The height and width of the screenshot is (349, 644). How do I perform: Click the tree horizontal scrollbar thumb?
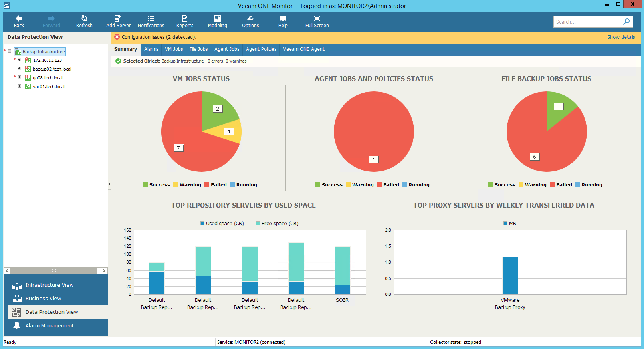pyautogui.click(x=54, y=270)
